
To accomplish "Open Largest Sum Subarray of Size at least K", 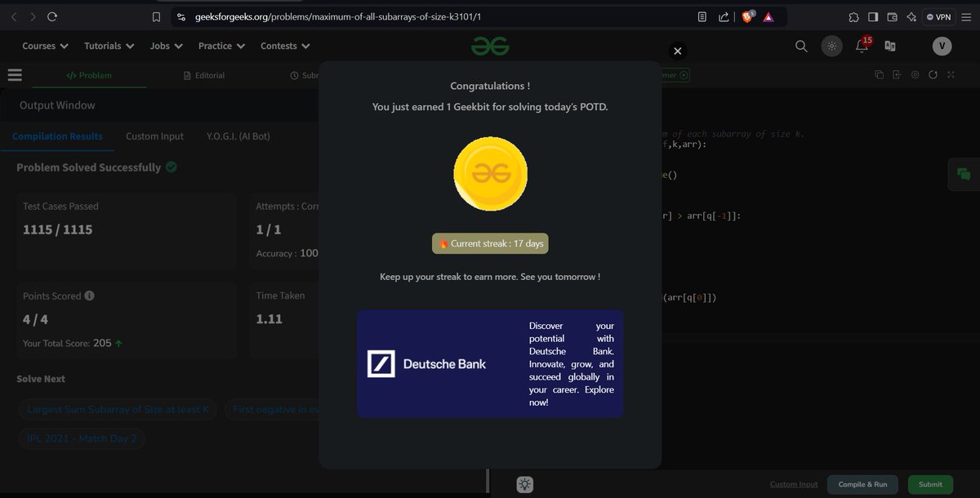I will pyautogui.click(x=118, y=409).
